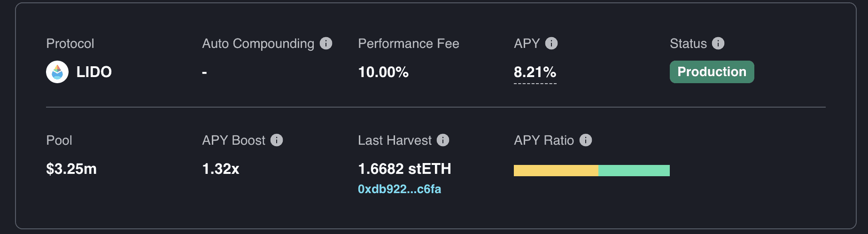This screenshot has width=868, height=234.
Task: Click the Last Harvest info icon
Action: pos(443,140)
